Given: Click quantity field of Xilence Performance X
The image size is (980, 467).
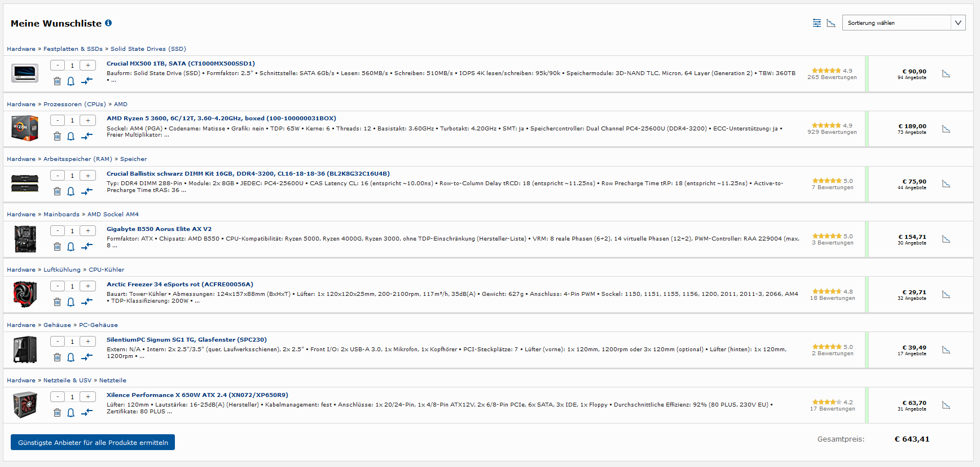Looking at the screenshot, I should click(72, 397).
